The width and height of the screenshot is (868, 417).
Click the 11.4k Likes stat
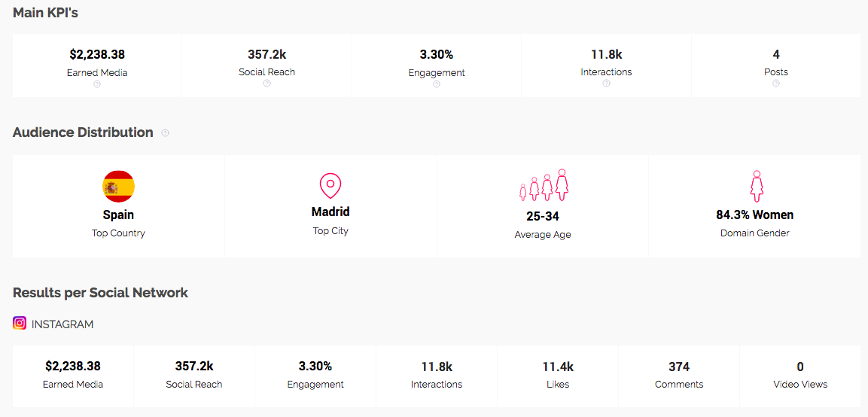point(558,367)
